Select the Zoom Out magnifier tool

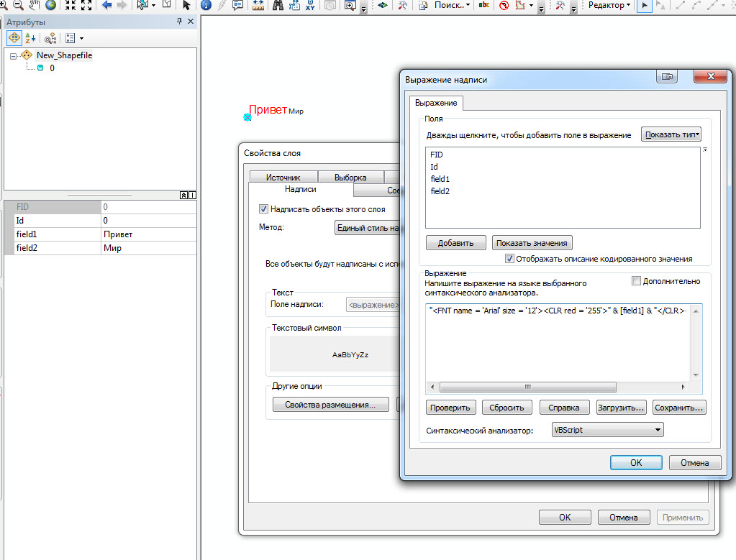(18, 5)
